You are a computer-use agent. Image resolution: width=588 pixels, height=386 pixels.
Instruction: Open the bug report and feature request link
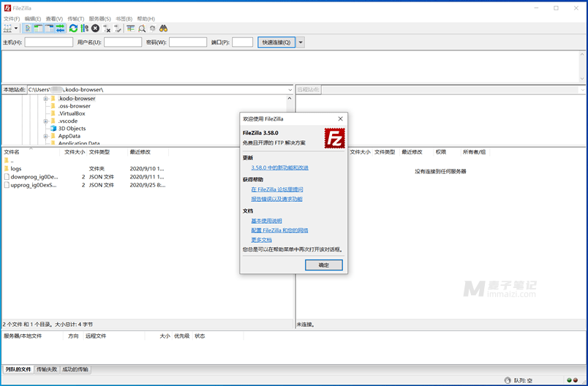tap(276, 199)
